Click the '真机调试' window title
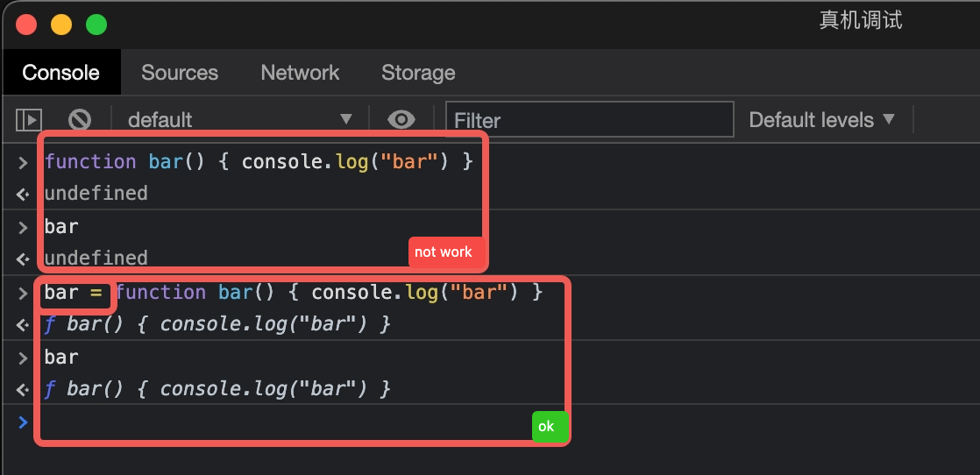The width and height of the screenshot is (980, 475). point(860,20)
